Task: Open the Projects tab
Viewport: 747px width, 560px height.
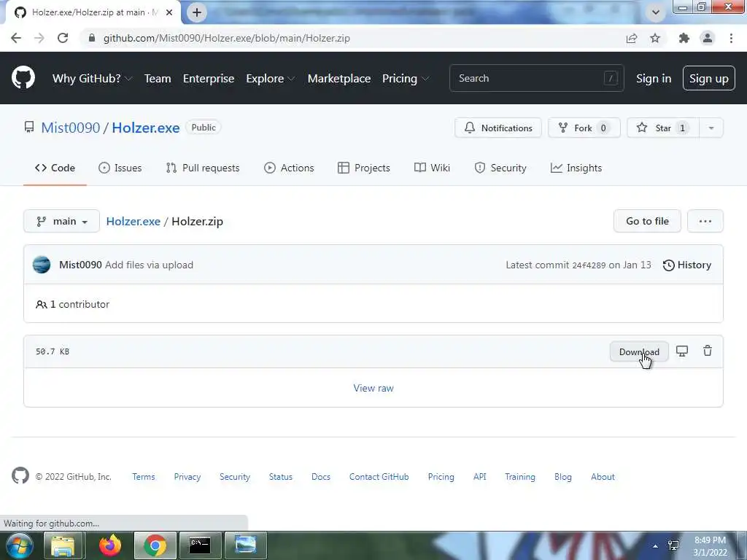Action: pyautogui.click(x=363, y=168)
